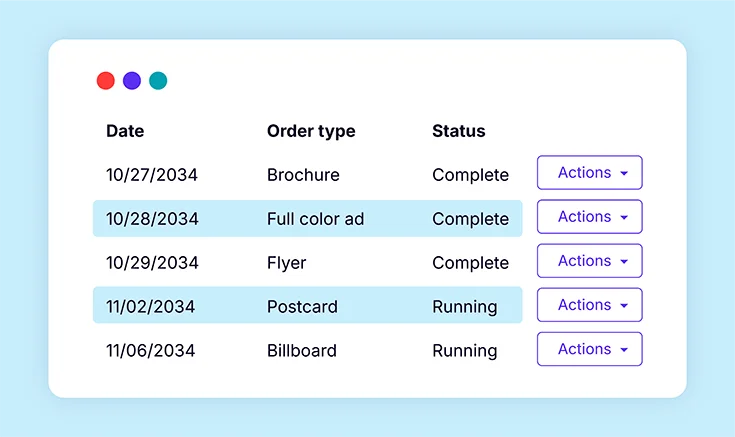
Task: Click the Date column header
Action: coord(125,131)
